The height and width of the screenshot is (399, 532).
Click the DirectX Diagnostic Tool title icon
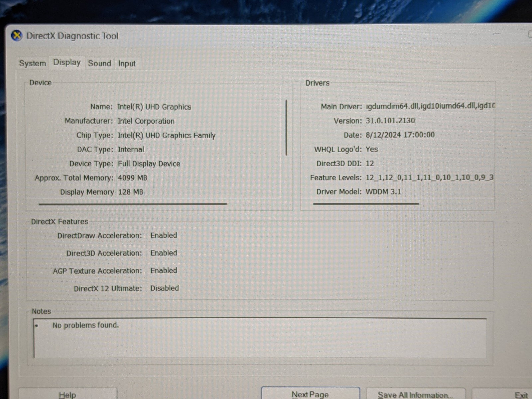point(17,36)
